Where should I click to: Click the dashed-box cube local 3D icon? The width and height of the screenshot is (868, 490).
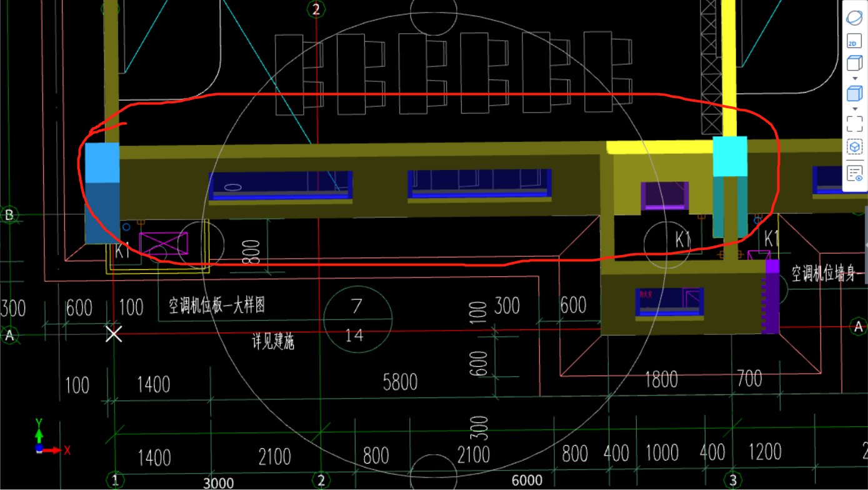[854, 147]
